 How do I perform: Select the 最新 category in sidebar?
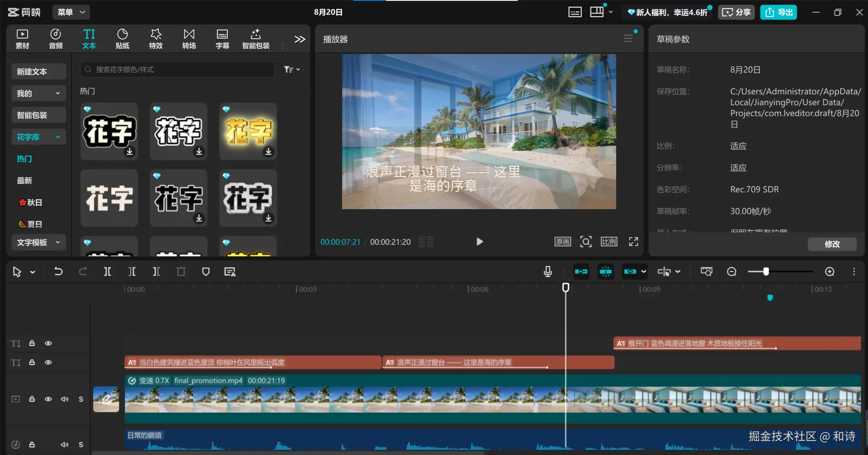(25, 181)
